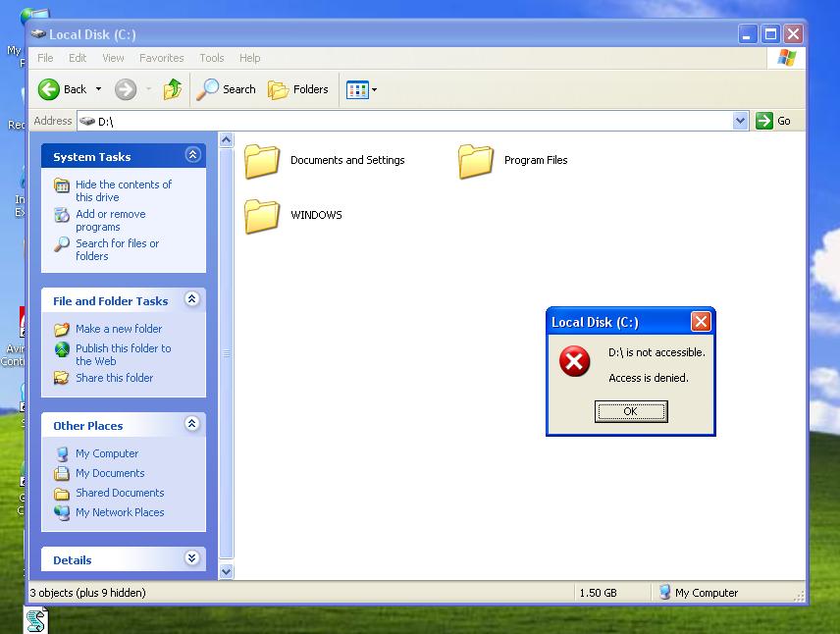
Task: Collapse the File and Folder Tasks panel
Action: tap(191, 299)
